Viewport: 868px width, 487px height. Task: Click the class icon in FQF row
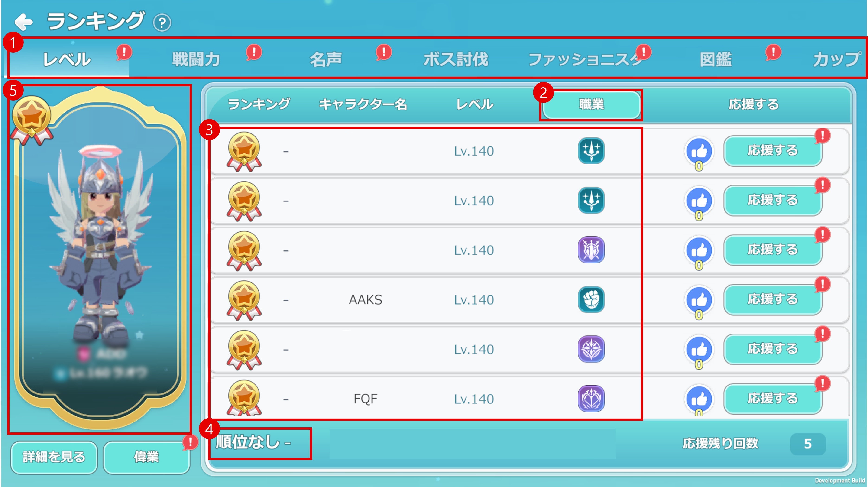(x=591, y=399)
